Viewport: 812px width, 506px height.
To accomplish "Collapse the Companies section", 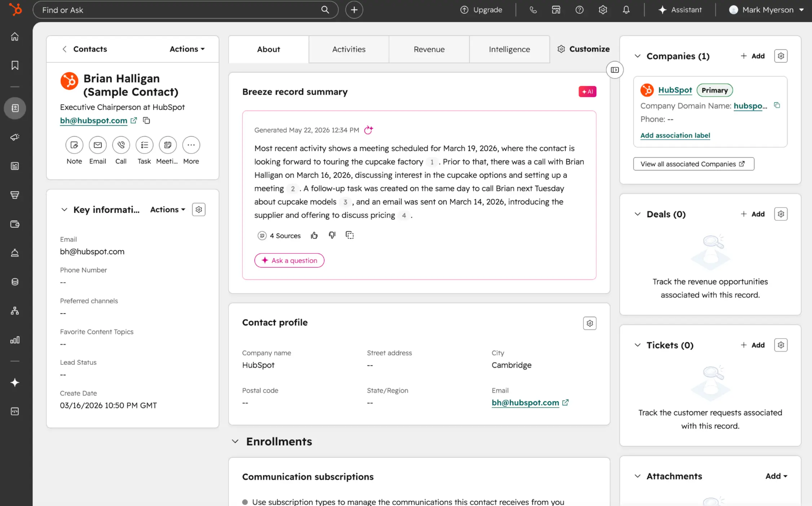I will [x=637, y=56].
